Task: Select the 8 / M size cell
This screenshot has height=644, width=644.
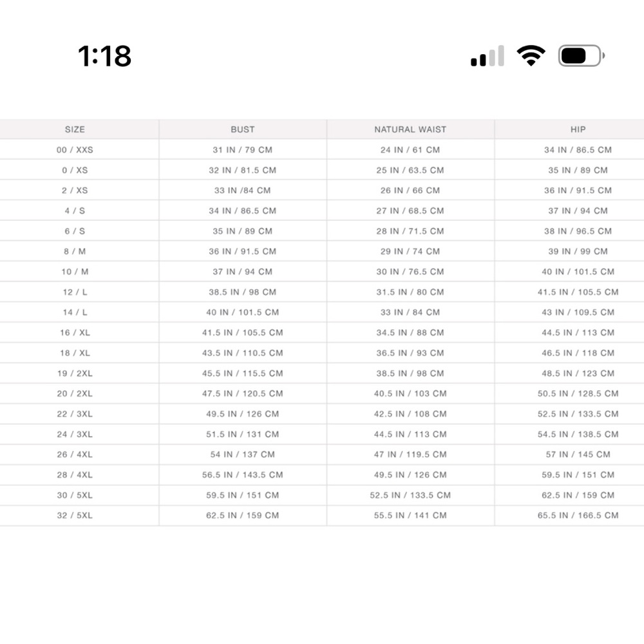Action: (x=75, y=251)
